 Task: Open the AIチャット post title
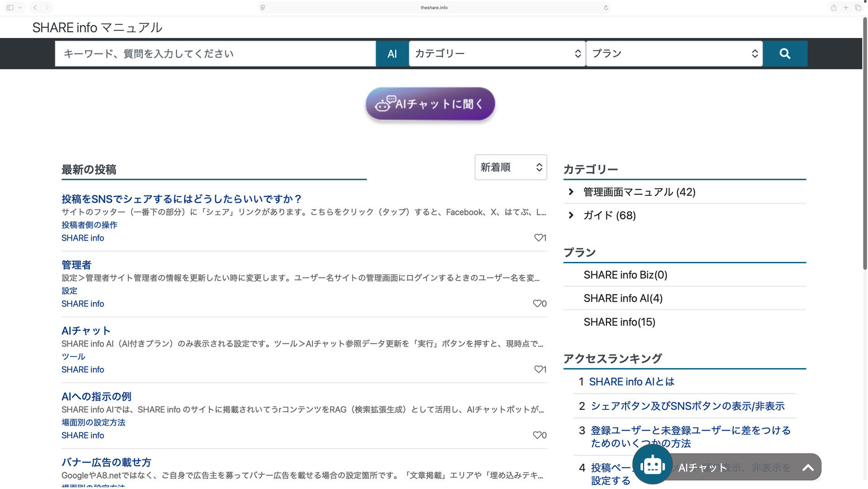click(86, 331)
